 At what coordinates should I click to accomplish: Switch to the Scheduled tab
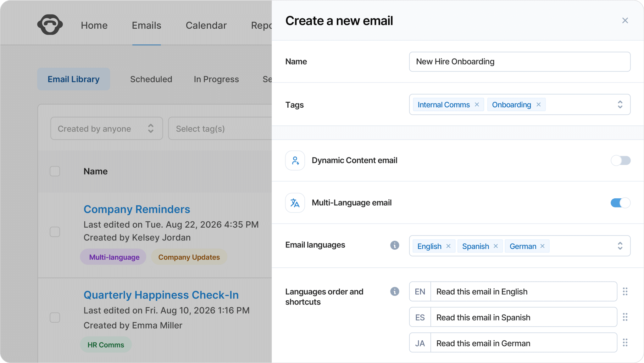point(151,79)
